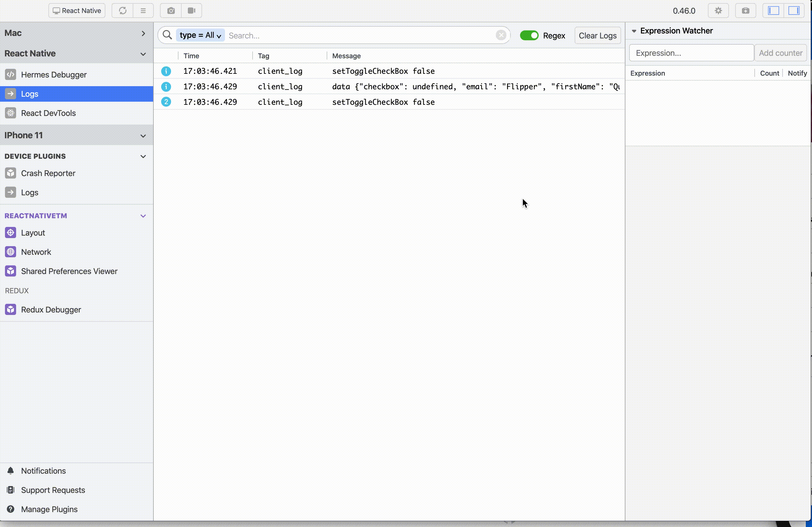Open the hamburger menu icon in toolbar
Viewport: 812px width, 527px height.
(143, 11)
